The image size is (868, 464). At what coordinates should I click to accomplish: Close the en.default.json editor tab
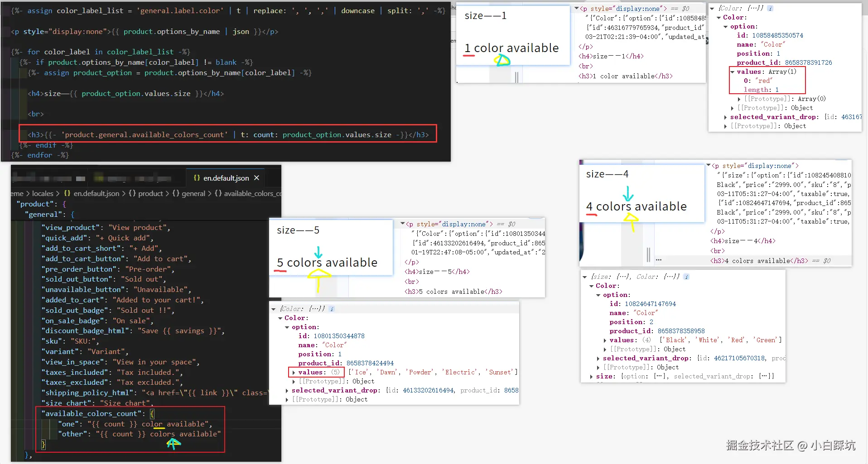[x=256, y=178]
